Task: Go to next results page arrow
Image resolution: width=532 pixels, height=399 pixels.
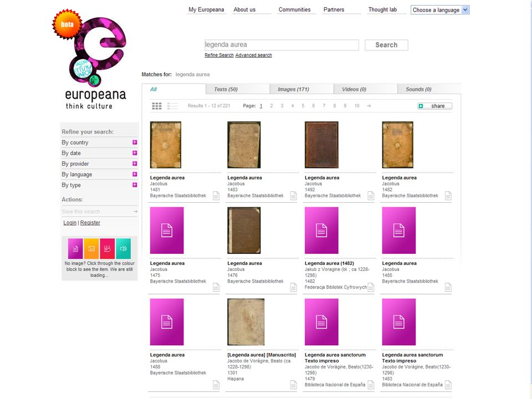Action: [x=369, y=106]
